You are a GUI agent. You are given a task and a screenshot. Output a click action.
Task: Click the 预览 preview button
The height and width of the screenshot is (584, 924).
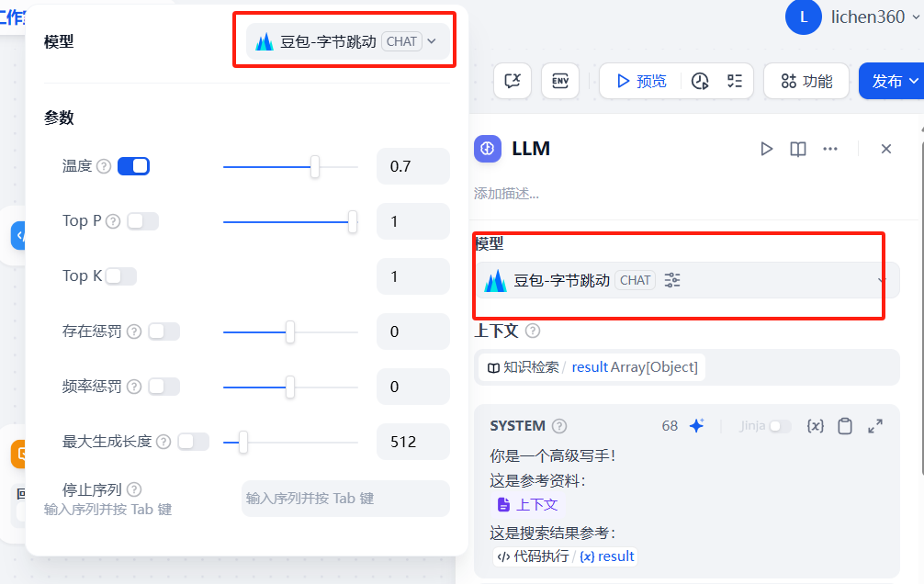click(x=640, y=81)
